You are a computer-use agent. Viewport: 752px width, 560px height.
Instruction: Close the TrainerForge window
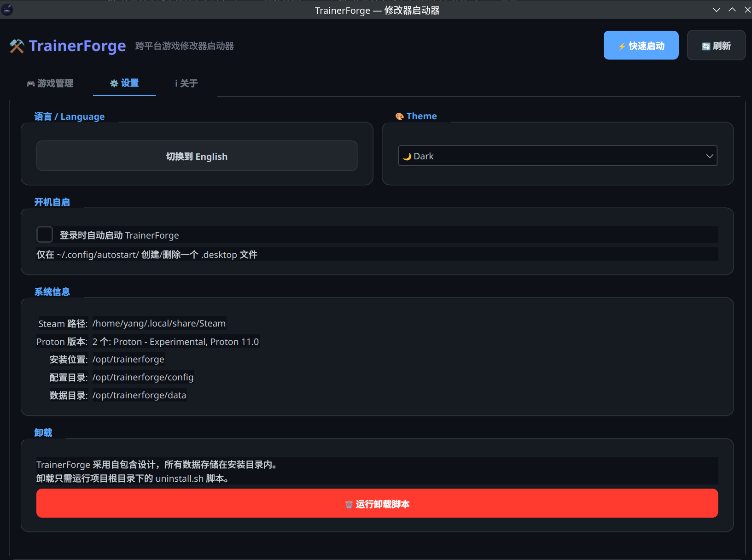[x=747, y=10]
